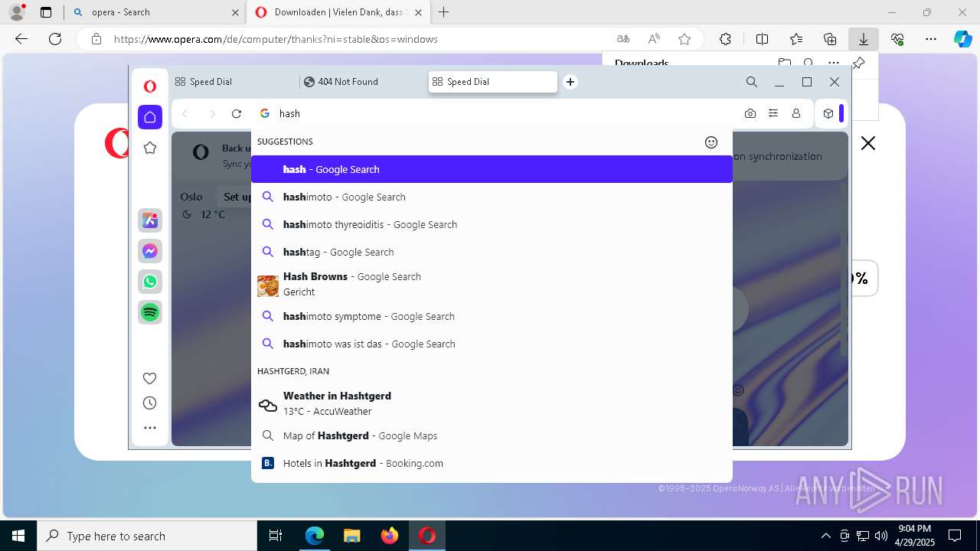Close the Opera download page overlay X
This screenshot has height=551, width=980.
click(x=867, y=143)
